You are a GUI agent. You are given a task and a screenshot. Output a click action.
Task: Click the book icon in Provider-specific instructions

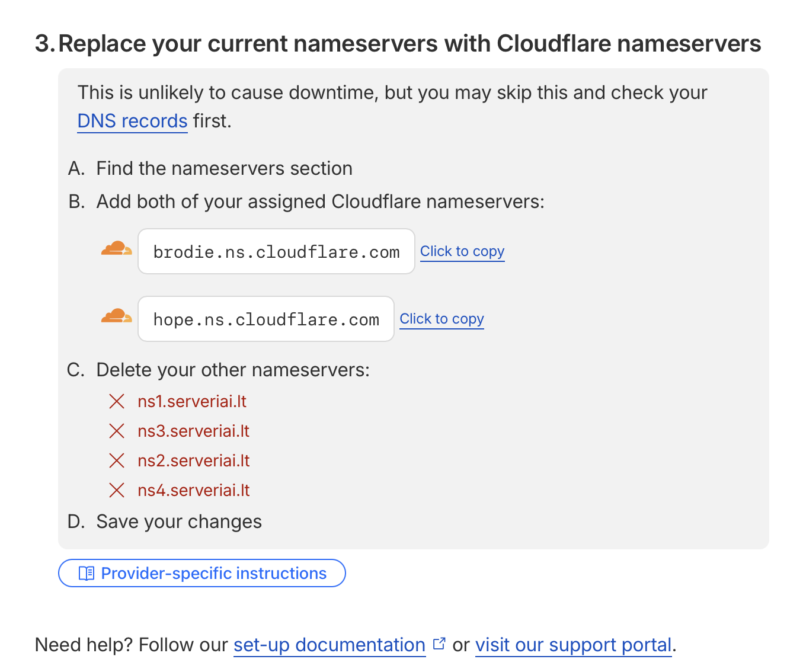pos(87,574)
